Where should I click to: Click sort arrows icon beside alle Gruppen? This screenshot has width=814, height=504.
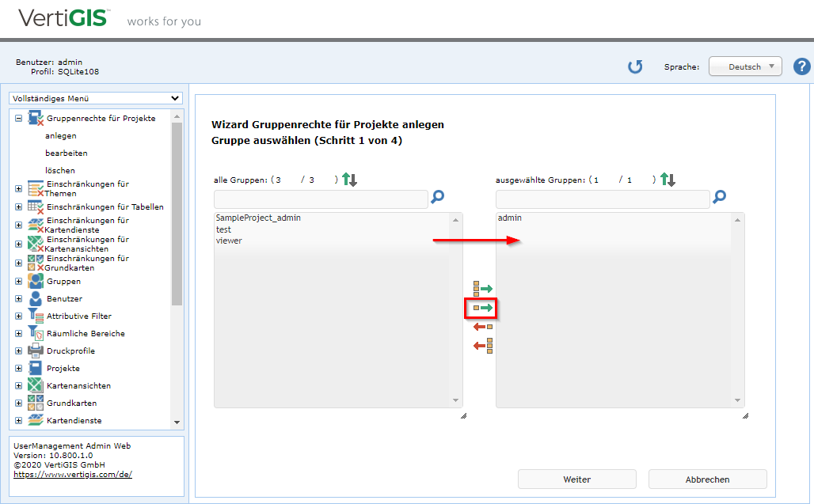pyautogui.click(x=349, y=180)
